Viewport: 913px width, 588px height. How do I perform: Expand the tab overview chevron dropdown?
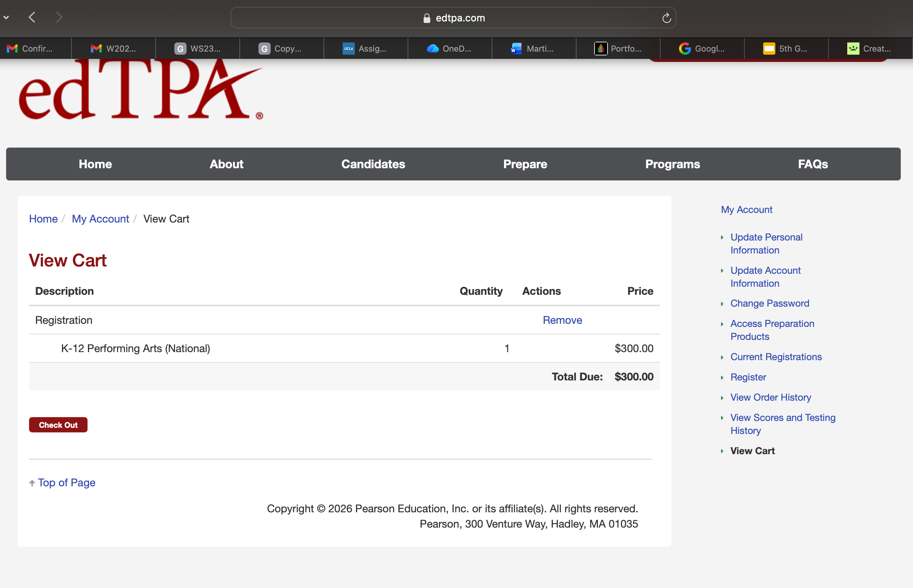coord(6,17)
